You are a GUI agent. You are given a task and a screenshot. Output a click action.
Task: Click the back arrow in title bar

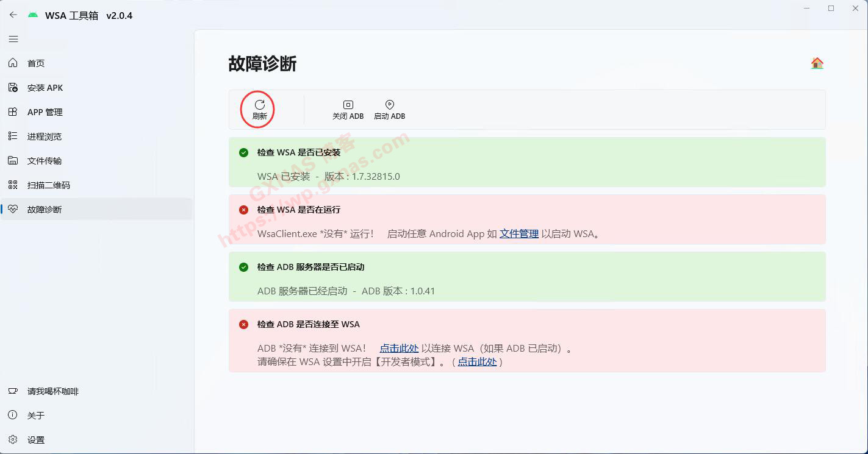13,15
